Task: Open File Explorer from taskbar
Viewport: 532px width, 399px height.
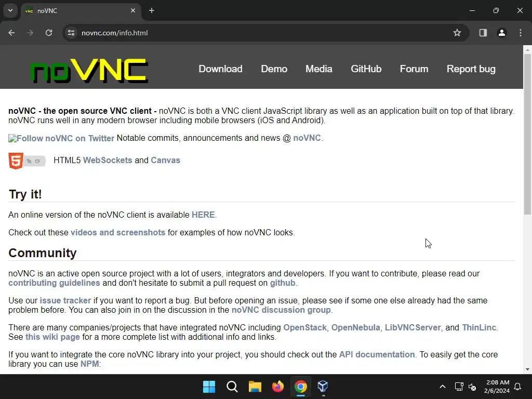Action: pos(255,387)
